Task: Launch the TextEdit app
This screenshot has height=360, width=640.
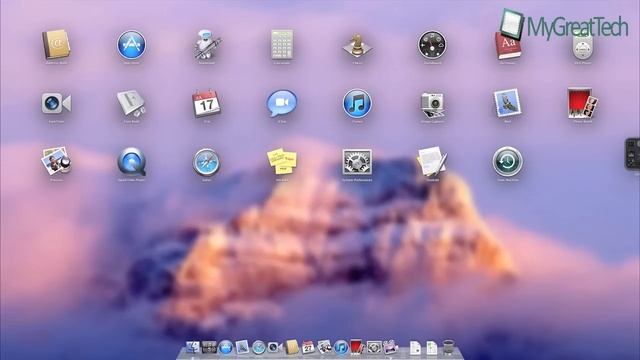Action: point(432,161)
